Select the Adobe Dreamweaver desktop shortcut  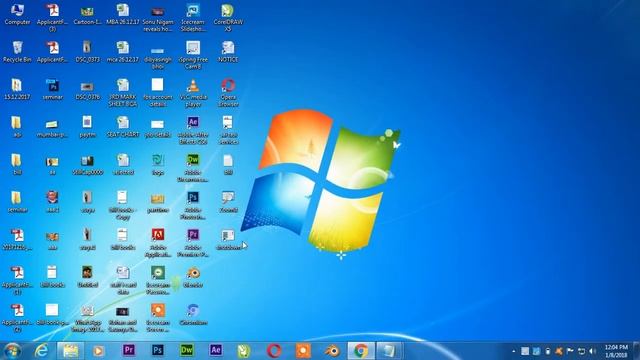point(193,168)
